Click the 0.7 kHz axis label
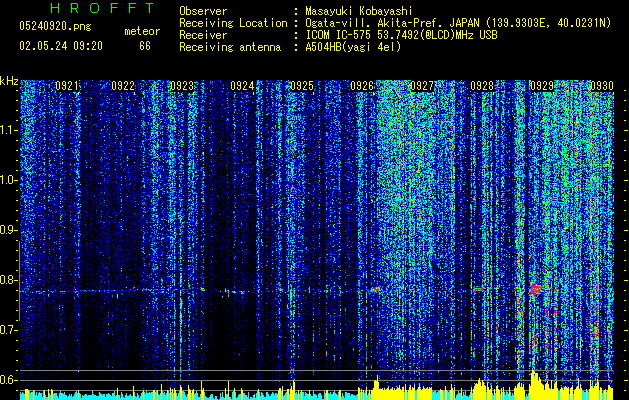The image size is (629, 400). click(x=8, y=330)
